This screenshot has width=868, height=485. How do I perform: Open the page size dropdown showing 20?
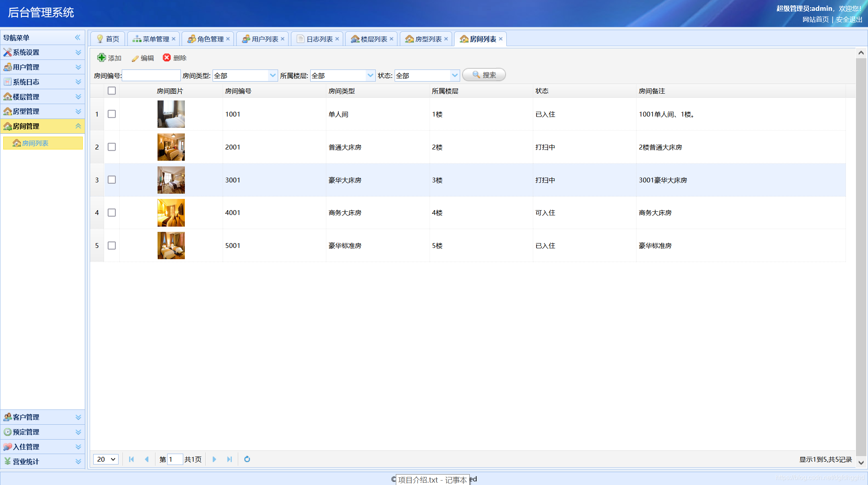point(106,459)
